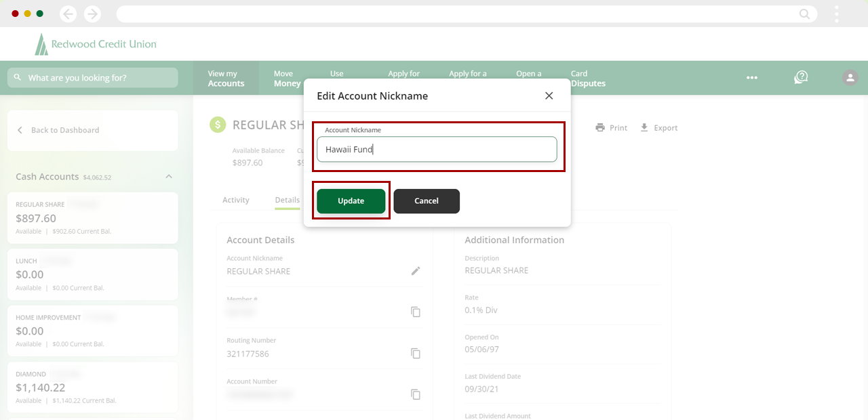Select the REGULAR SHARE account card
Viewport: 868px width, 420px height.
[93, 218]
